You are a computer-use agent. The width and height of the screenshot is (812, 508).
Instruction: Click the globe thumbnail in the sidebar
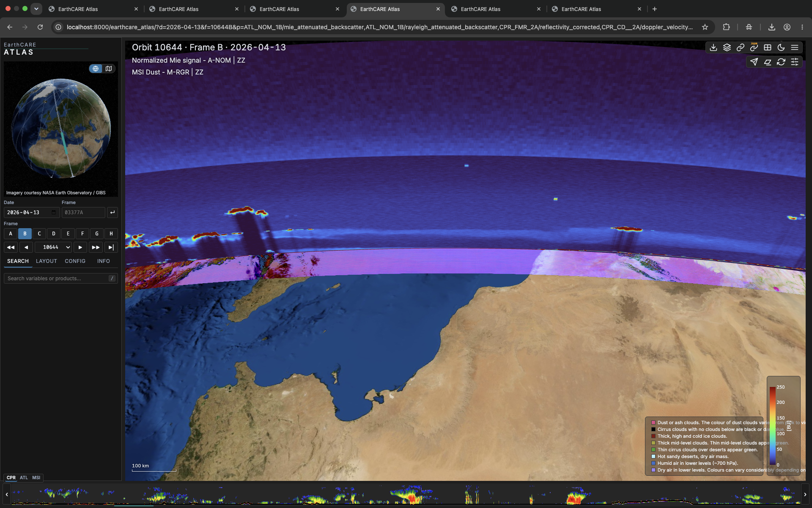coord(61,128)
